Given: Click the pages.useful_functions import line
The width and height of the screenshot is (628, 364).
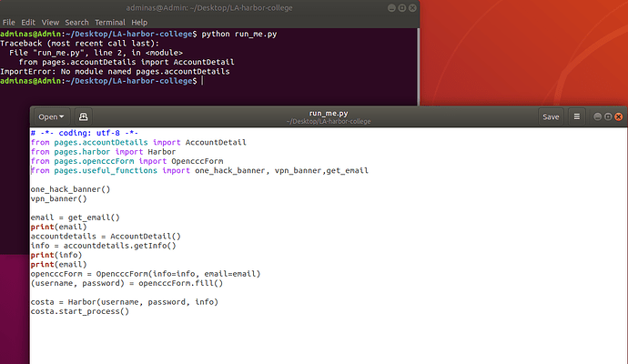Looking at the screenshot, I should tap(199, 170).
